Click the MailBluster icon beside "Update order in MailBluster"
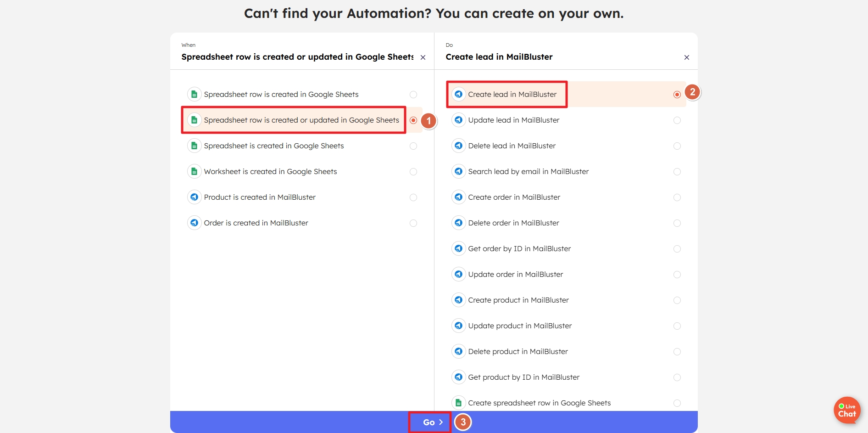The width and height of the screenshot is (868, 433). [458, 274]
